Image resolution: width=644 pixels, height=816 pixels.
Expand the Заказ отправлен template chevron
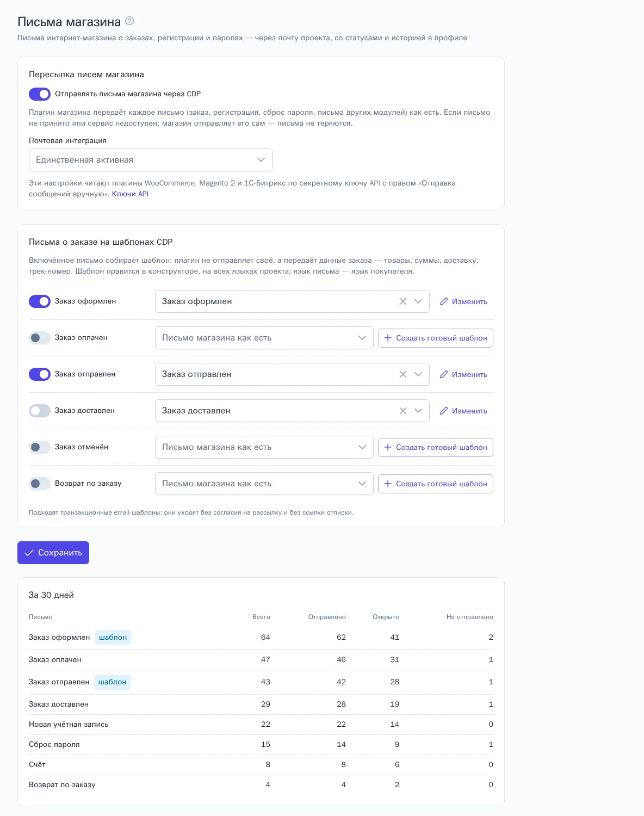click(x=418, y=374)
